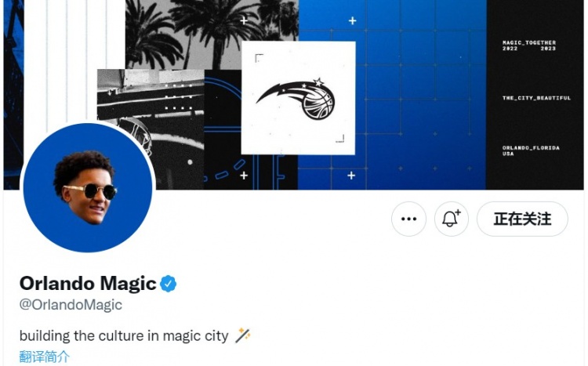Click the 翻译简介 translate bio link
This screenshot has height=366, width=588.
tap(44, 357)
